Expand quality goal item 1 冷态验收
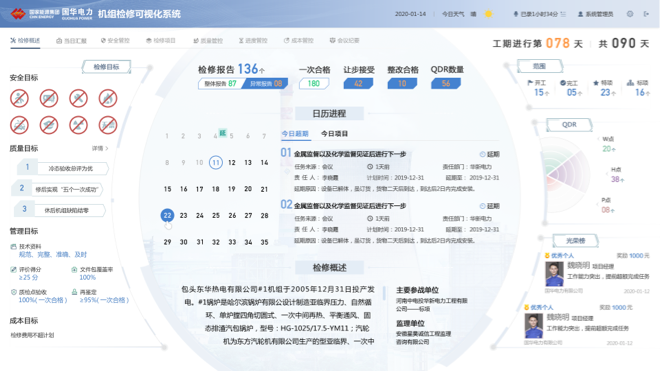660x371 pixels. (63, 168)
